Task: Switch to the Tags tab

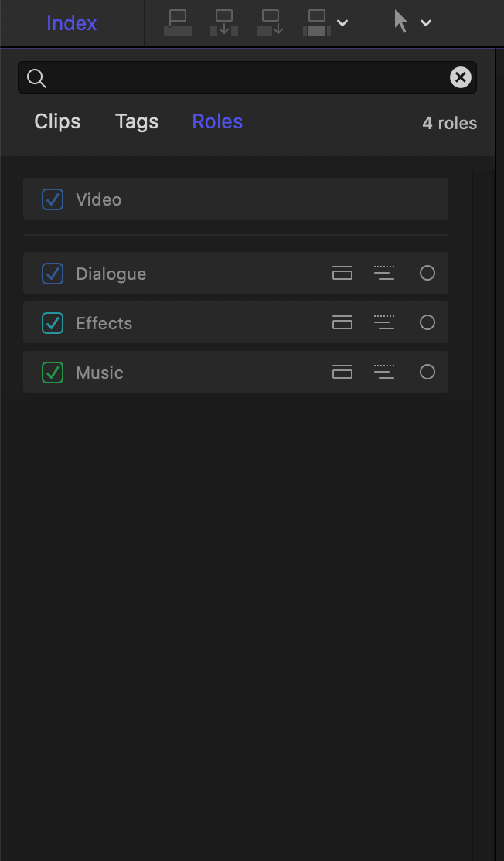Action: pyautogui.click(x=136, y=121)
